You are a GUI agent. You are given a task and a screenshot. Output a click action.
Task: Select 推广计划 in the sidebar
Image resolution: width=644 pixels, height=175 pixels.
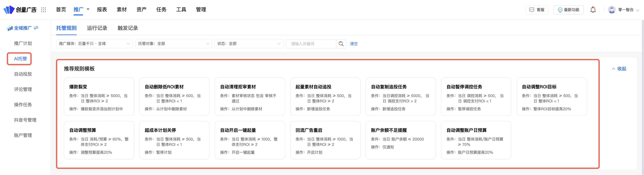pyautogui.click(x=23, y=43)
